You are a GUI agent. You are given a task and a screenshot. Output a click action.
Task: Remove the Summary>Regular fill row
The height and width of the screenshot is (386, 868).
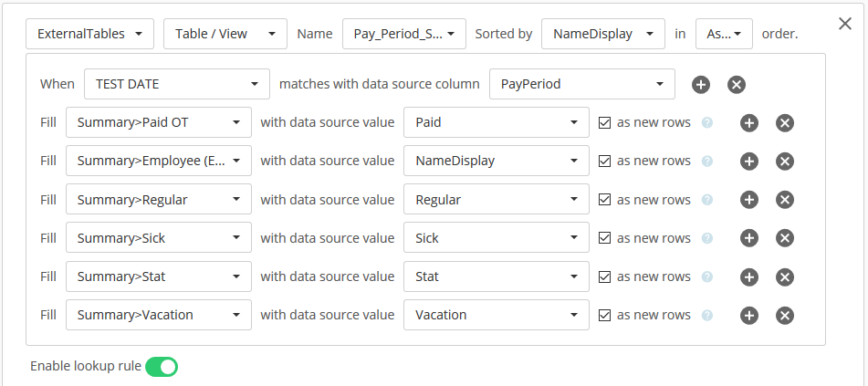[784, 200]
